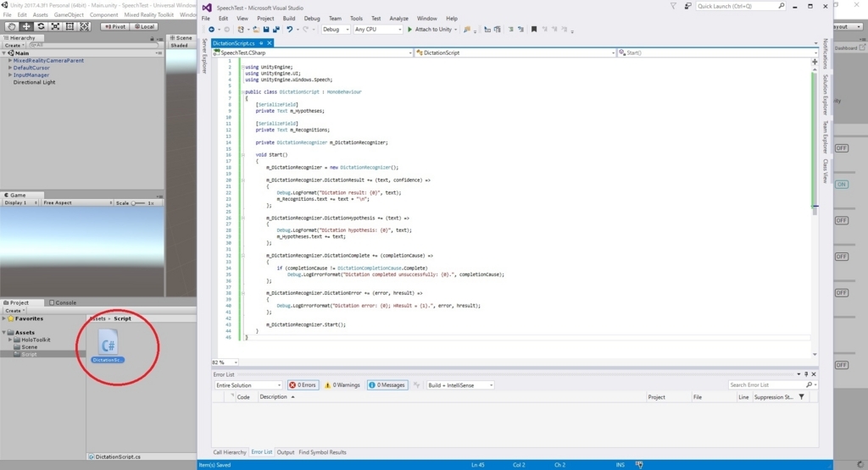Viewport: 868px width, 470px height.
Task: Click the Save icon in Visual Studio toolbar
Action: click(x=265, y=30)
